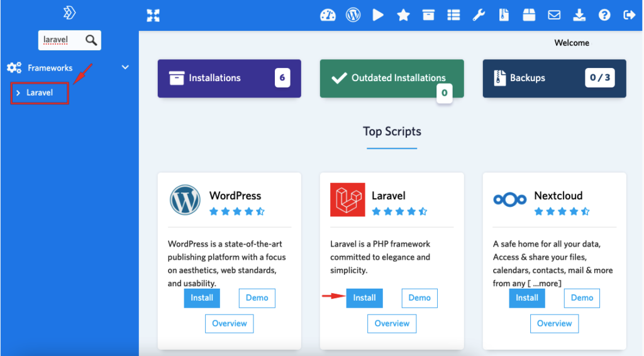Click the Laravel card title text
The height and width of the screenshot is (356, 644).
389,196
